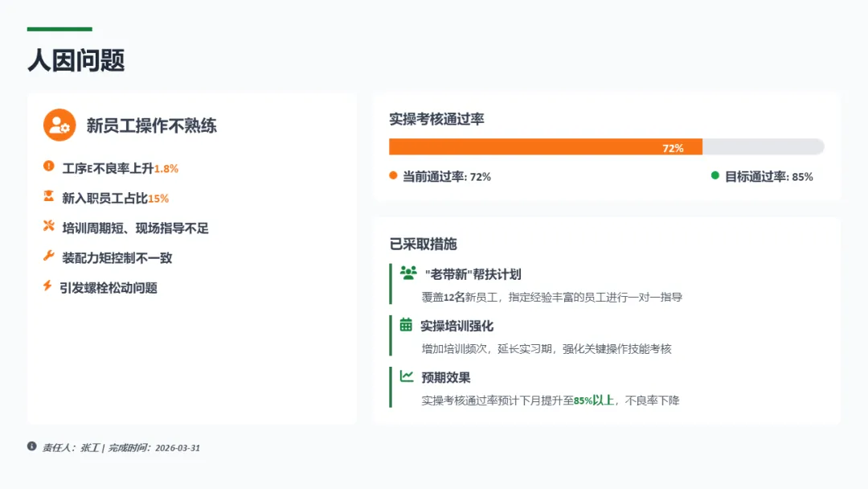Click the orange user-gear avatar icon
Screen dimensions: 868x489
click(x=59, y=125)
